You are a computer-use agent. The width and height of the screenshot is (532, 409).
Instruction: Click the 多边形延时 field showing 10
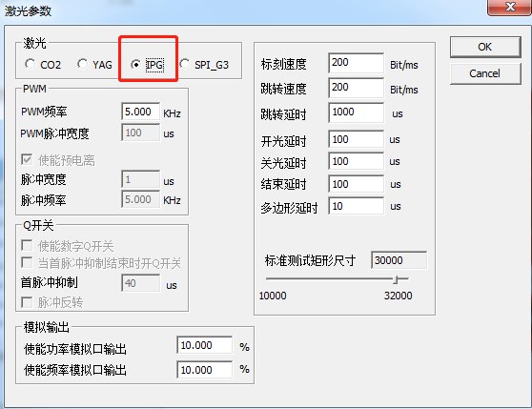356,206
